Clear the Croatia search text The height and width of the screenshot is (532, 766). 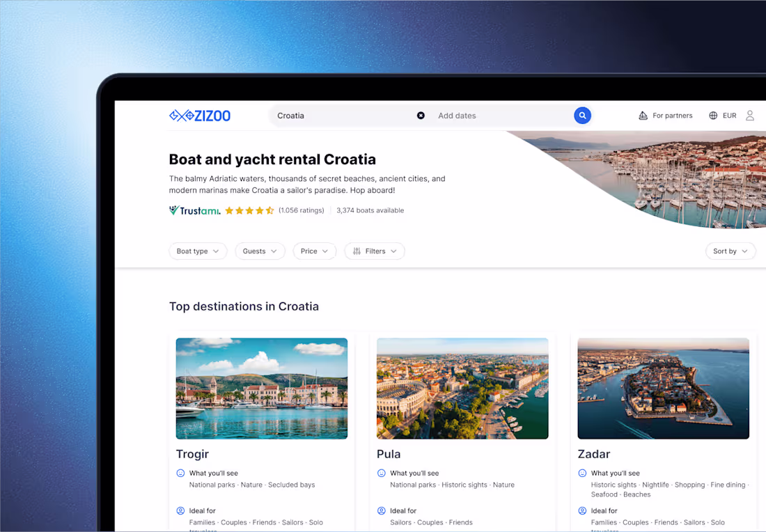pyautogui.click(x=421, y=116)
